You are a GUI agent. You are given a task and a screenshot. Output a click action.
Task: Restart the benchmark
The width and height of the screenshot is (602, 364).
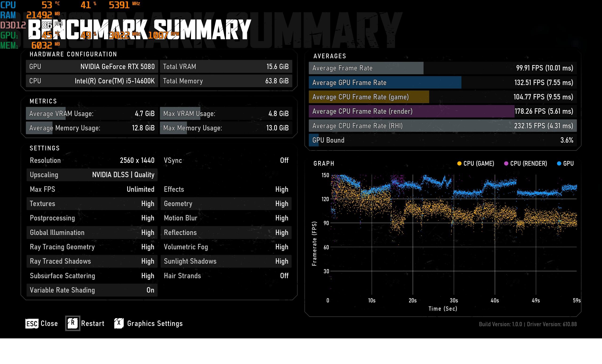click(x=93, y=324)
